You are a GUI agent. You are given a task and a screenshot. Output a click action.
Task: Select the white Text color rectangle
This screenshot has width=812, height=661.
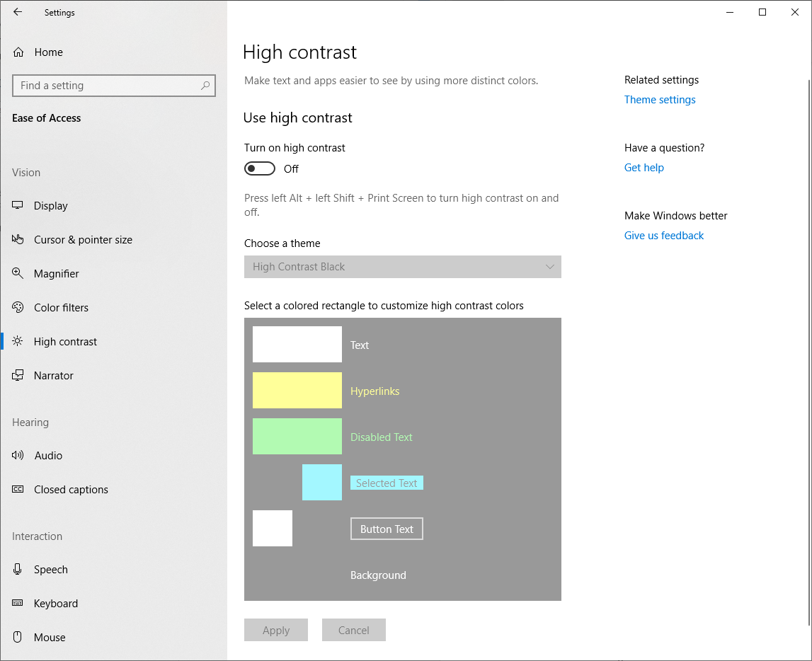tap(297, 344)
